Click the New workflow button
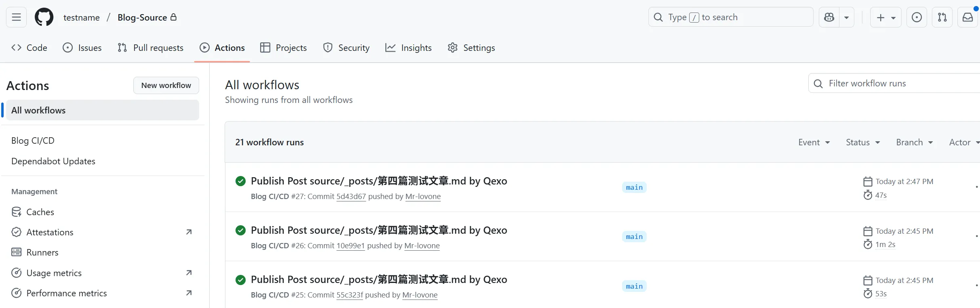 pyautogui.click(x=166, y=86)
